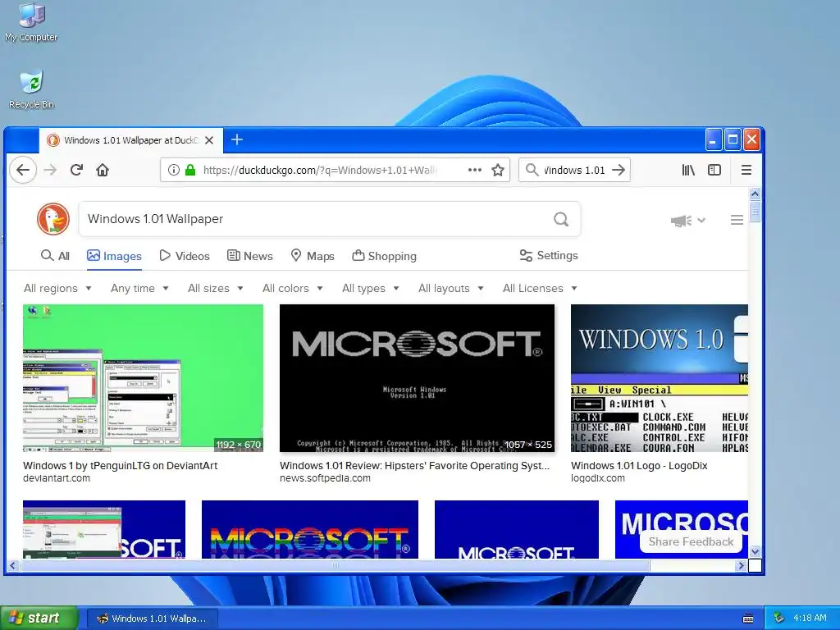Expand the All types filter

[370, 288]
